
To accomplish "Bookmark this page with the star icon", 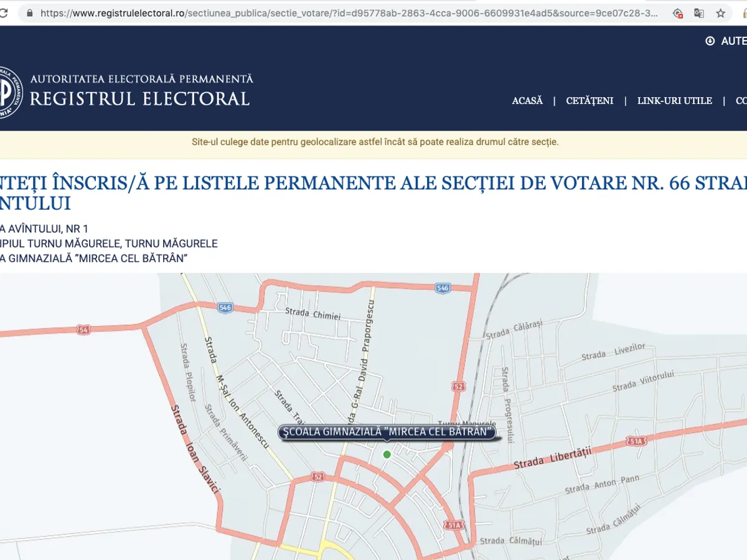I will click(720, 13).
